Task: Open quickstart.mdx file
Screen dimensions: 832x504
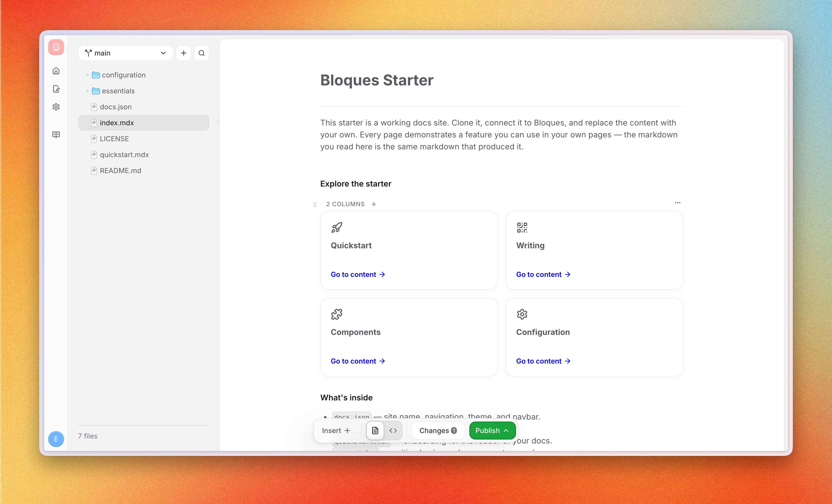Action: pos(144,154)
